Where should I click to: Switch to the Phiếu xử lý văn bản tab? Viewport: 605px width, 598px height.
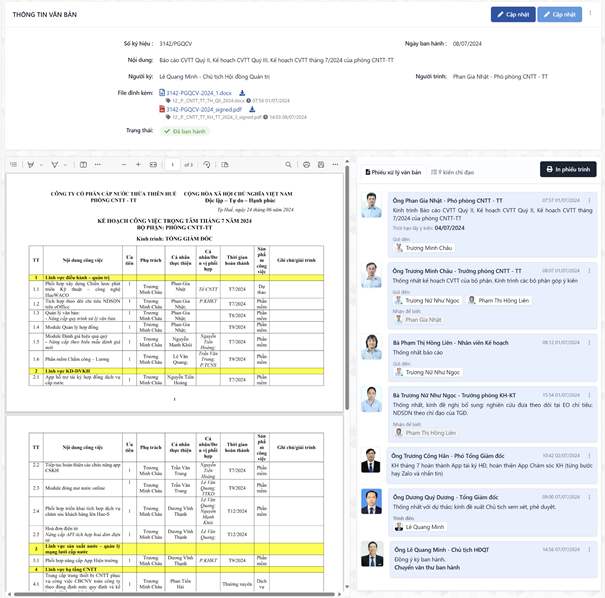[x=394, y=171]
